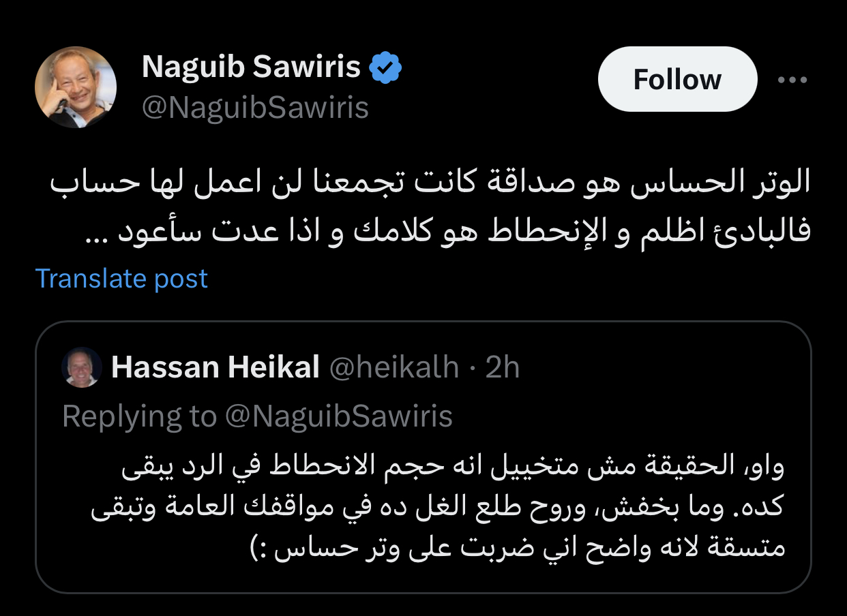Click the @NaguibSawiris handle below the name

255,108
